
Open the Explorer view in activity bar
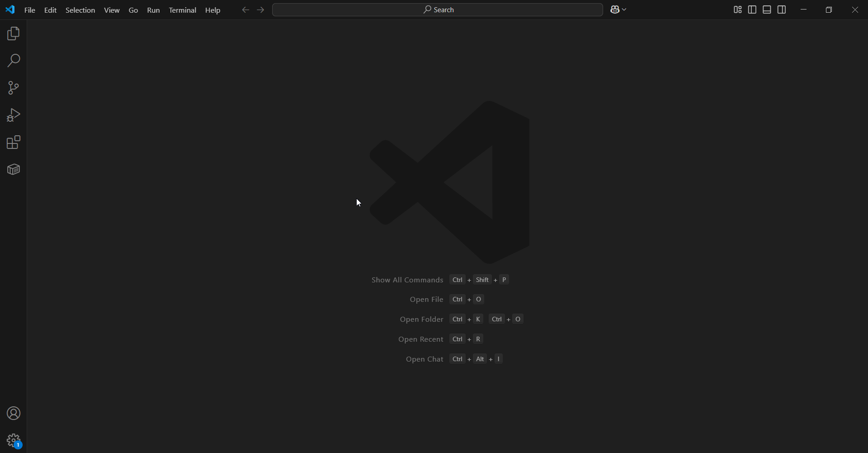pos(14,34)
